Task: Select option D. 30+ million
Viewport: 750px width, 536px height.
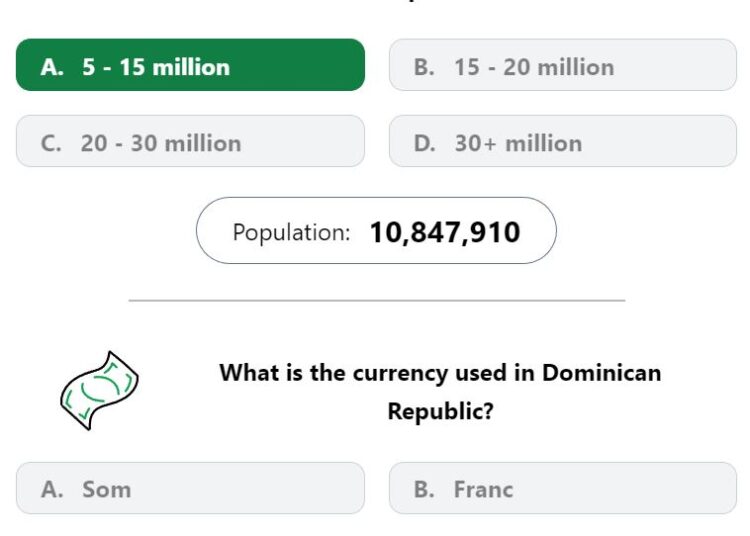Action: click(563, 141)
